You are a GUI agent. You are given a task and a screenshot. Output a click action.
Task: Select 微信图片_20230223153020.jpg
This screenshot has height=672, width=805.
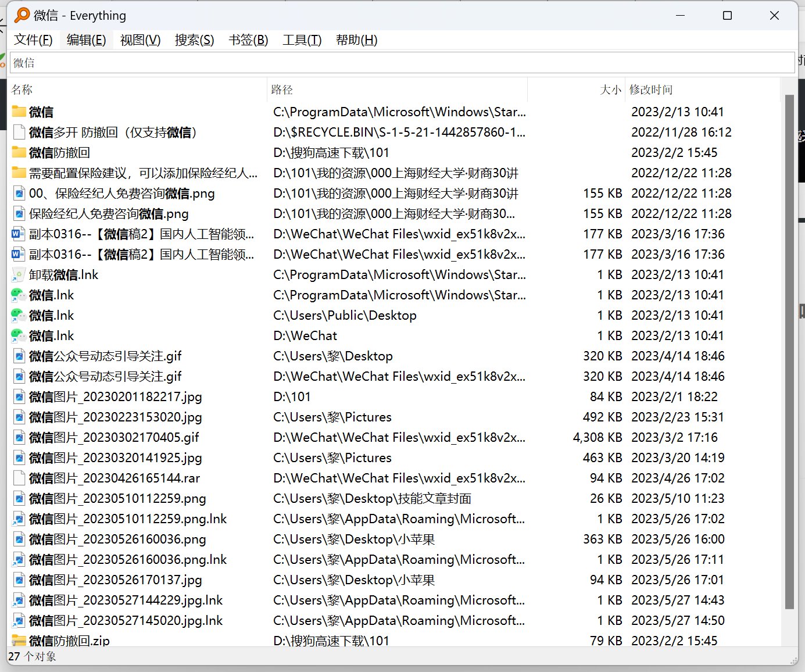click(x=116, y=417)
